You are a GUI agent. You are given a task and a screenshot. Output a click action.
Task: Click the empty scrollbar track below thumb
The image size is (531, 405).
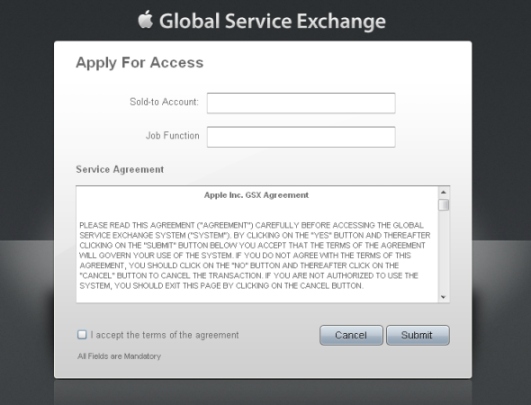(443, 252)
